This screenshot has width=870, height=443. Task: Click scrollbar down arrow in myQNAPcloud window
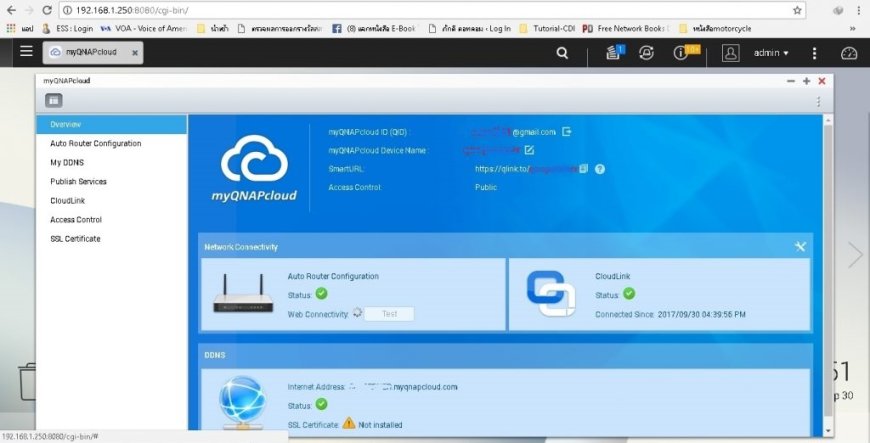[827, 431]
